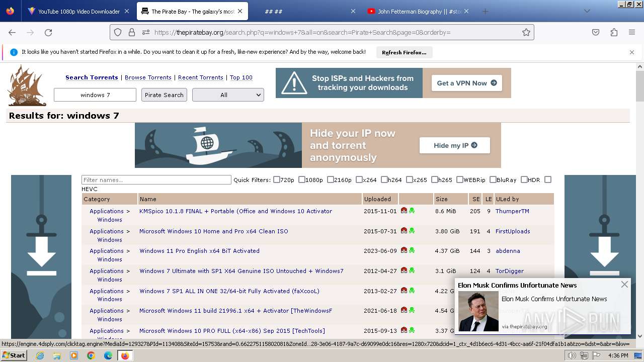
Task: Click the volume icon in system tray
Action: pos(572,355)
